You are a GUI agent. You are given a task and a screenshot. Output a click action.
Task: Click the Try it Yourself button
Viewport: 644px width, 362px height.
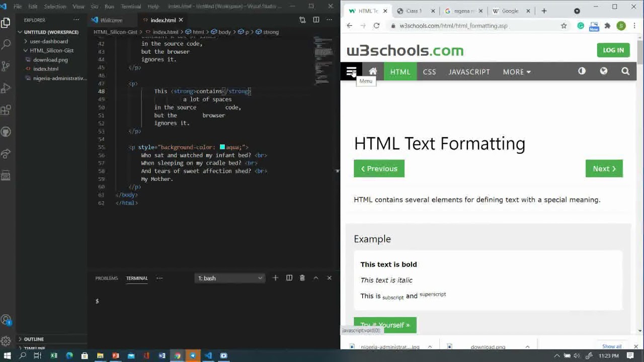coord(385,325)
